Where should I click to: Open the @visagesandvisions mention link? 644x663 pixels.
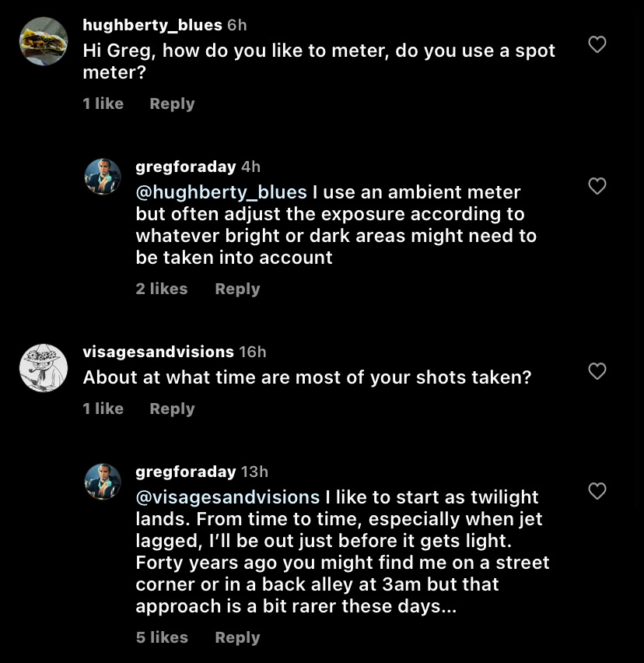coord(227,496)
